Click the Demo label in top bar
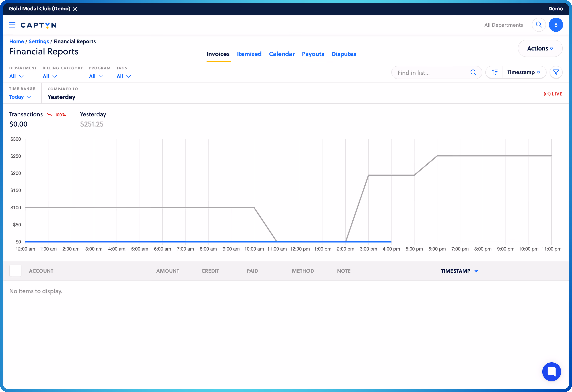The width and height of the screenshot is (572, 392). tap(555, 9)
